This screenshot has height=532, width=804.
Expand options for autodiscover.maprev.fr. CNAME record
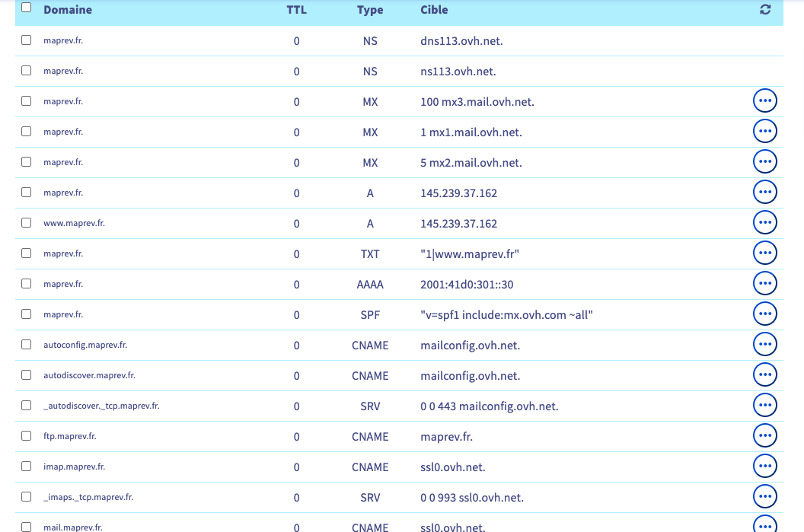click(764, 375)
